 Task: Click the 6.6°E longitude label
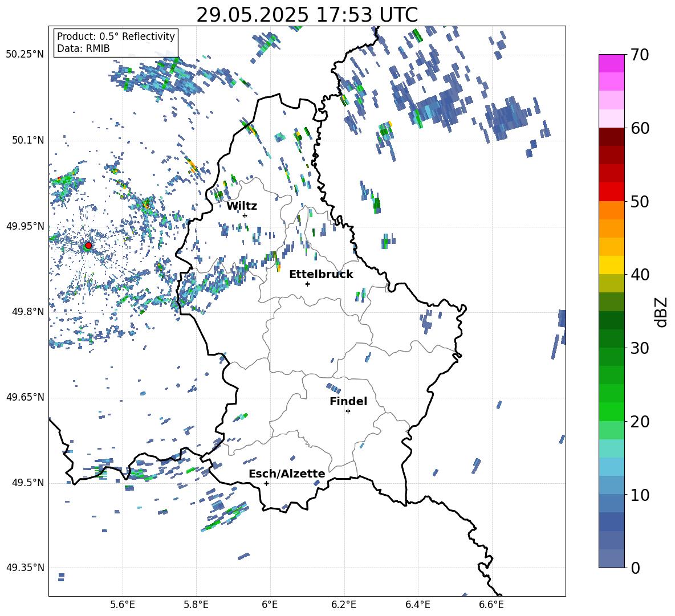491,605
